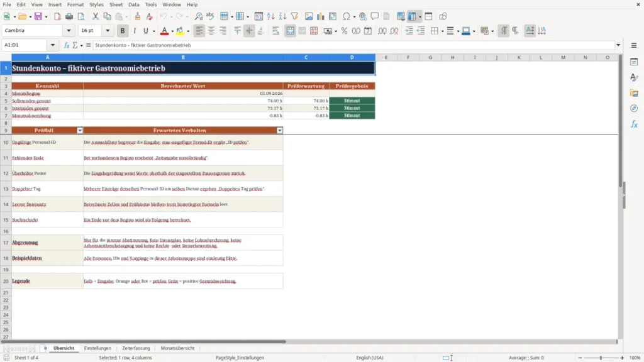The height and width of the screenshot is (362, 644).
Task: Open Find & Replace from the toolbar
Action: coord(198,16)
